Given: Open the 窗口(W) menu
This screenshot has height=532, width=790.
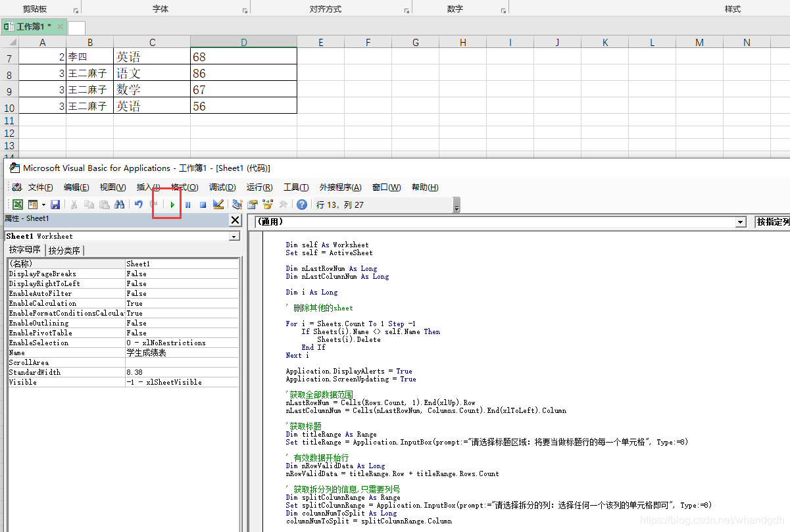Looking at the screenshot, I should click(x=386, y=187).
